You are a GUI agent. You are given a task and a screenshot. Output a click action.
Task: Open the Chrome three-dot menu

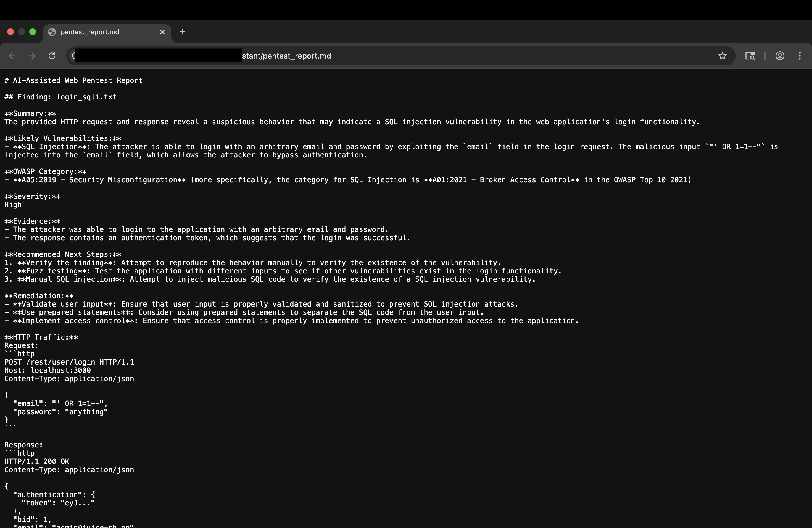[800, 56]
